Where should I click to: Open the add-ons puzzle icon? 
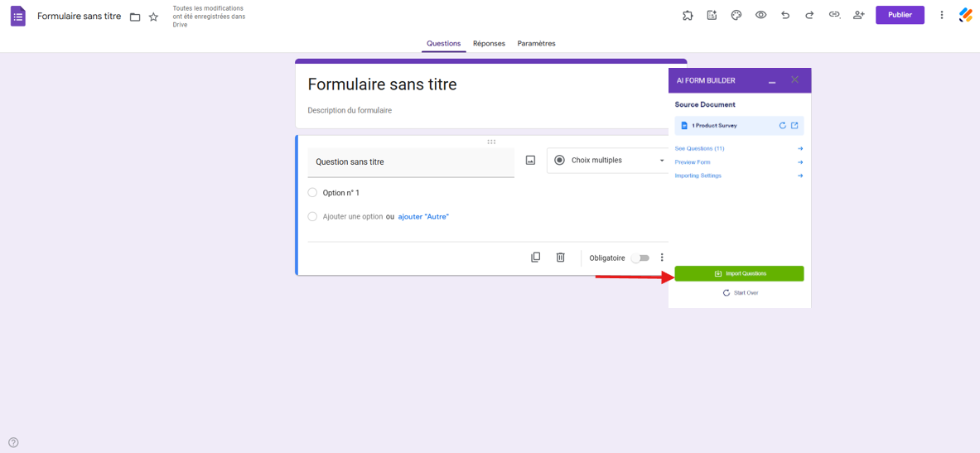coord(688,15)
